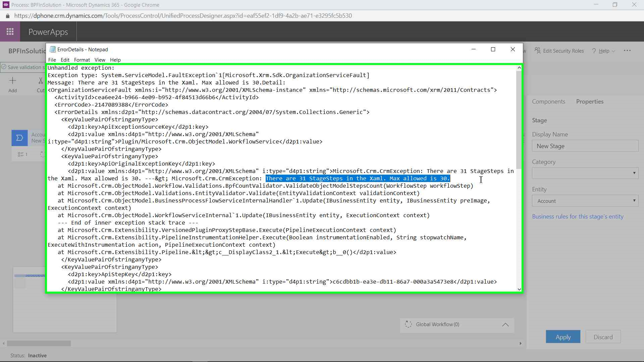
Task: Open the more options ellipsis menu
Action: tap(627, 51)
